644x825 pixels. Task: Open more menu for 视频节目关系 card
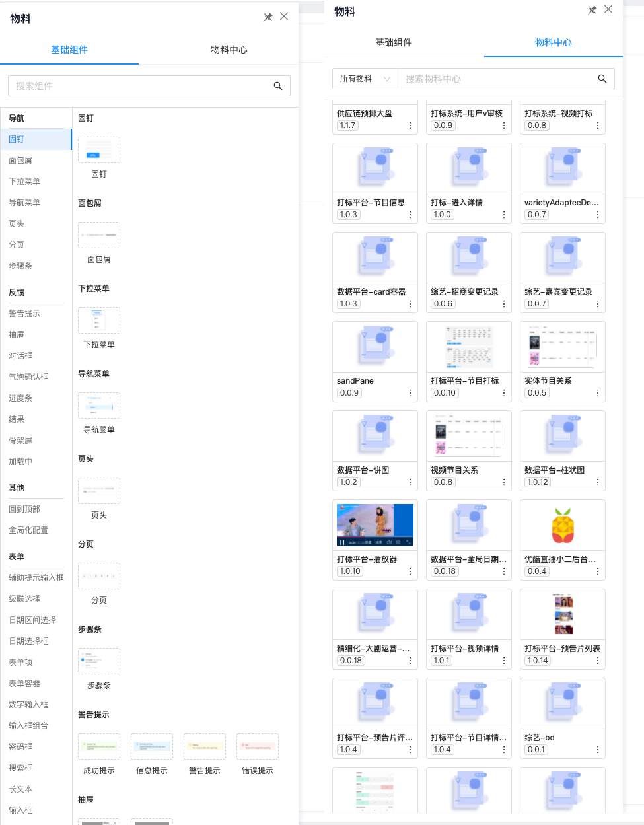504,482
